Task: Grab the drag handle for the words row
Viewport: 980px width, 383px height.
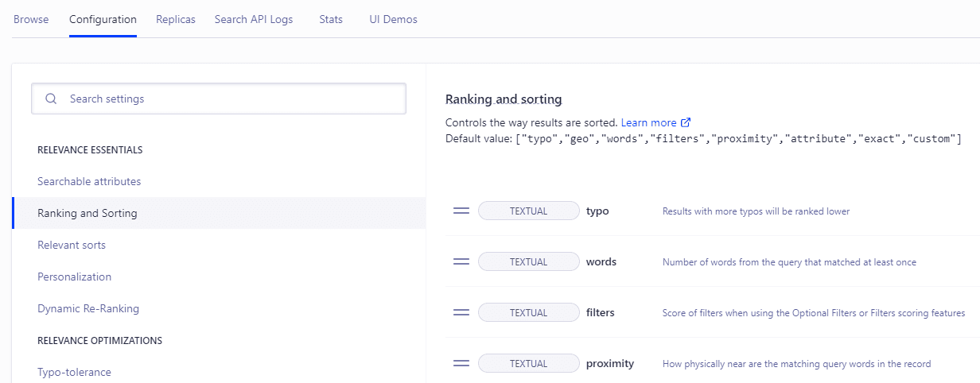Action: [461, 261]
